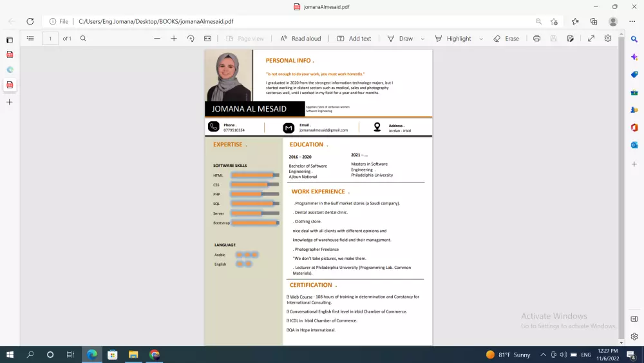Switch to the Edge page tab
Viewport: 644px width, 363px height.
(x=10, y=70)
